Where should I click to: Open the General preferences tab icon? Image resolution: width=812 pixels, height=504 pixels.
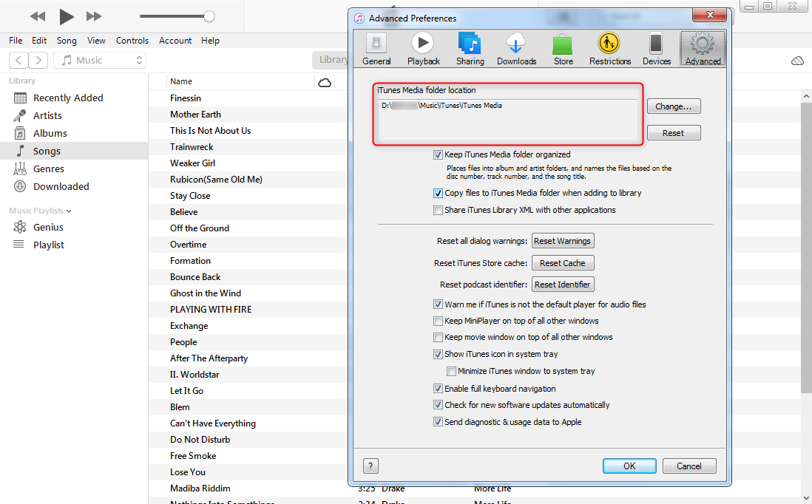(x=376, y=49)
